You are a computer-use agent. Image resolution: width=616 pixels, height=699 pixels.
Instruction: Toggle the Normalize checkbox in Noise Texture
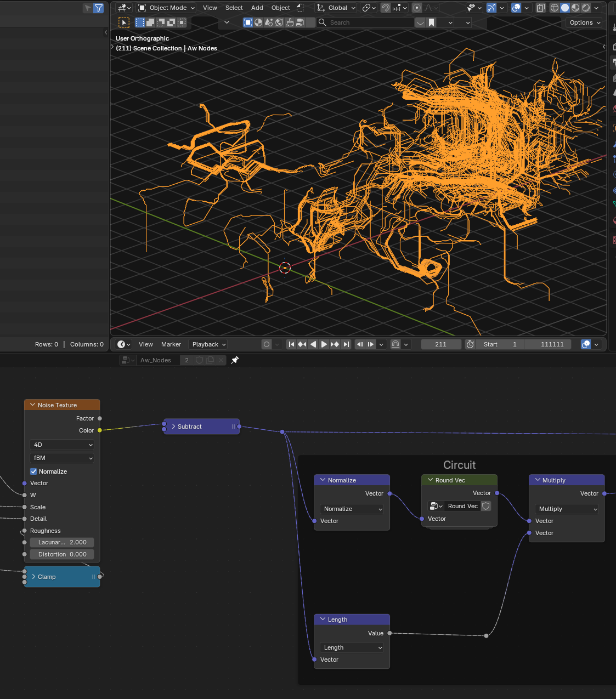tap(33, 471)
